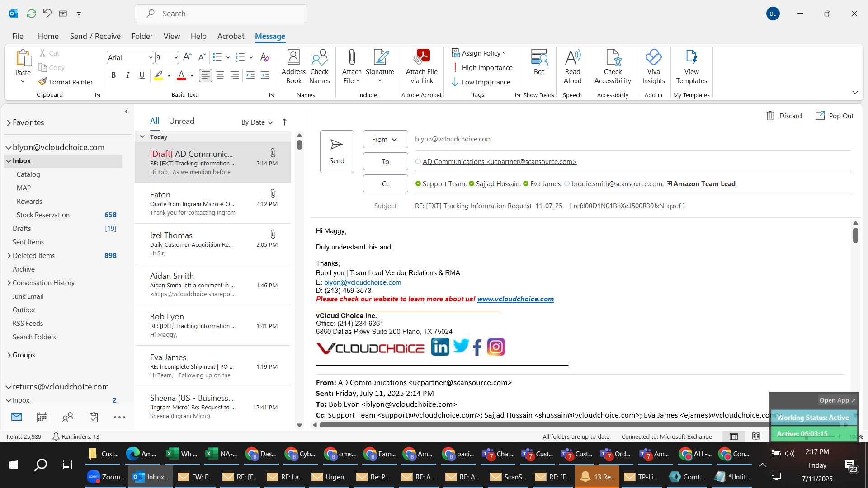Click View Templates

coord(691,66)
